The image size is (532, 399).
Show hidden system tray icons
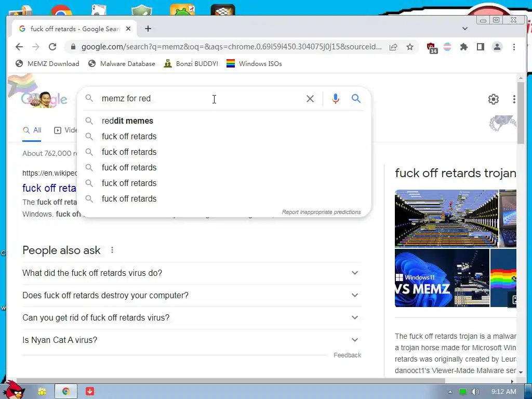pyautogui.click(x=450, y=392)
